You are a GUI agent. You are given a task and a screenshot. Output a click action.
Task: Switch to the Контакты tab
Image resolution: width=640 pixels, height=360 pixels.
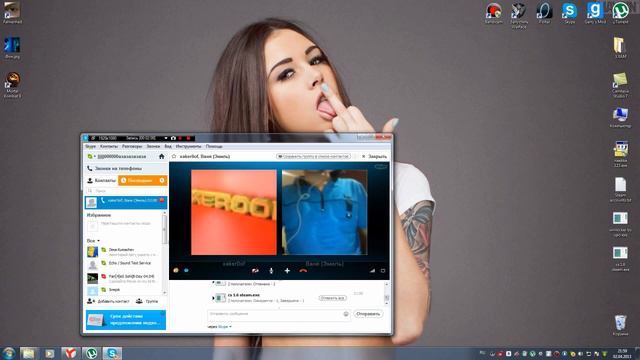click(x=102, y=180)
